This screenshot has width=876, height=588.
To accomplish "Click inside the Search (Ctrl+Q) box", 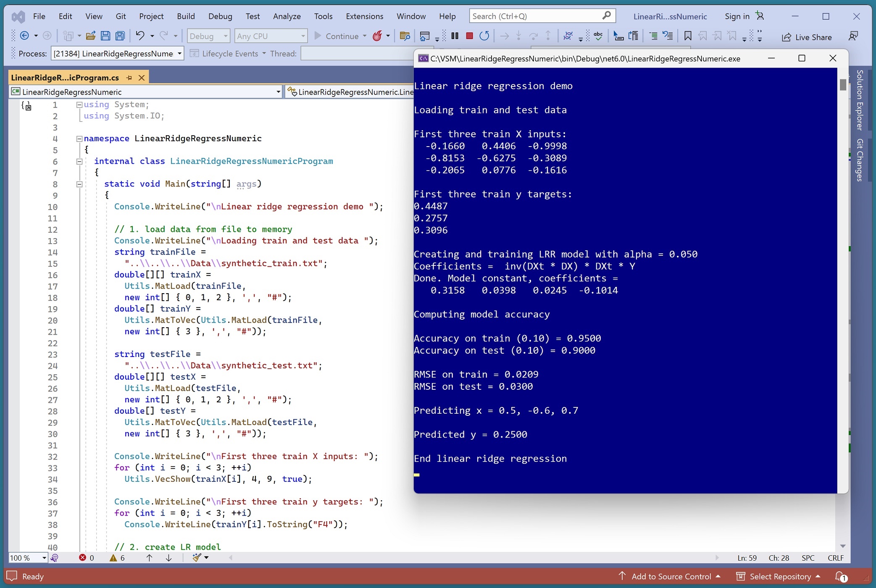I will (x=538, y=16).
